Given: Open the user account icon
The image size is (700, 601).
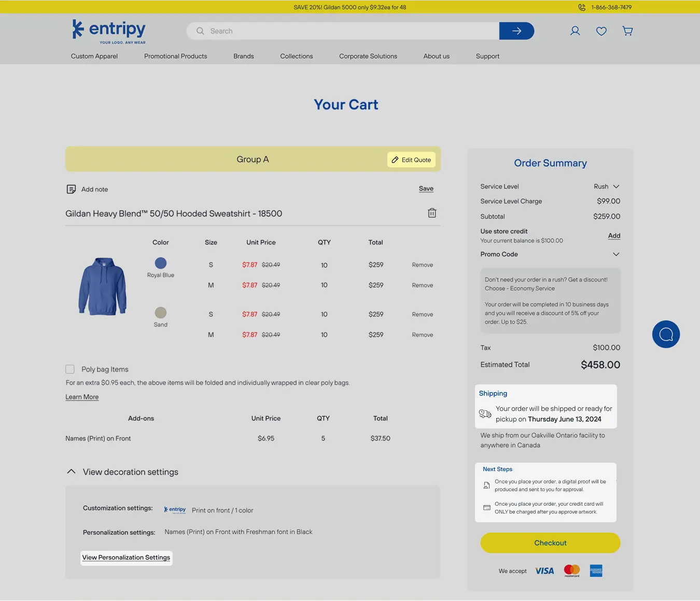Looking at the screenshot, I should pyautogui.click(x=575, y=31).
